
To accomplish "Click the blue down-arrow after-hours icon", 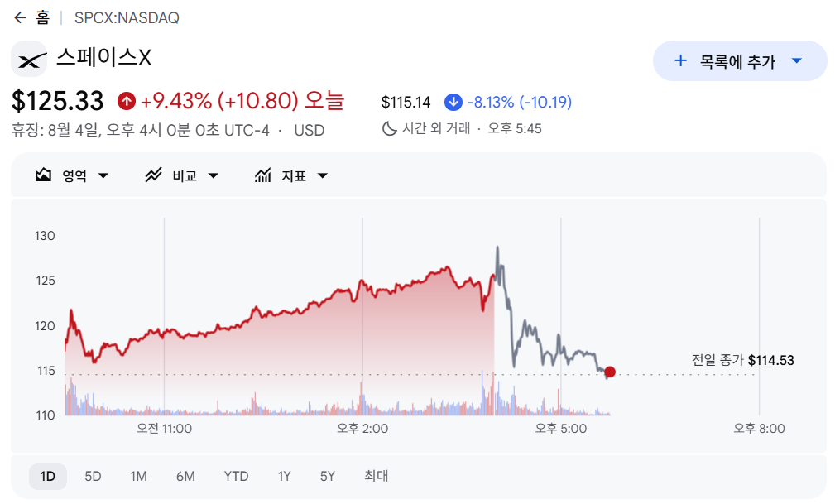I will (453, 102).
